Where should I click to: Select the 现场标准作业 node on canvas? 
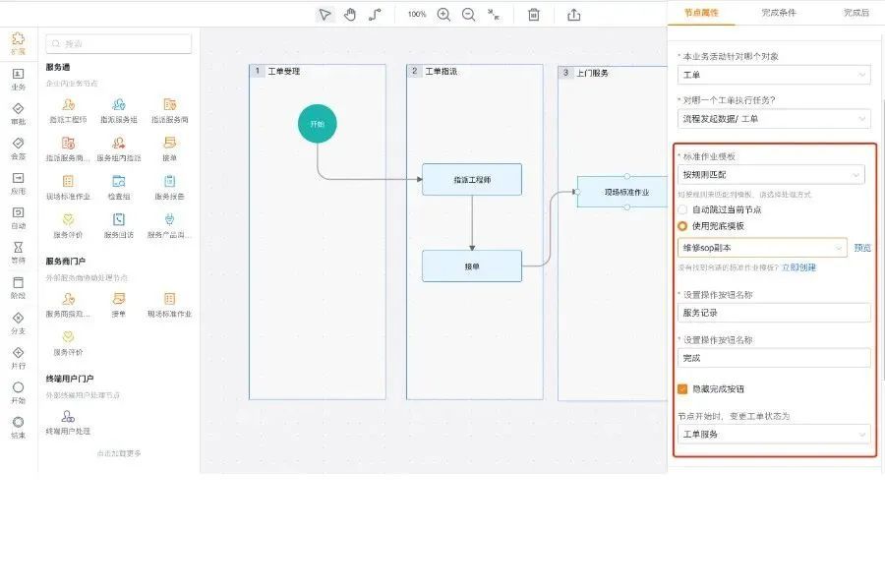[622, 192]
